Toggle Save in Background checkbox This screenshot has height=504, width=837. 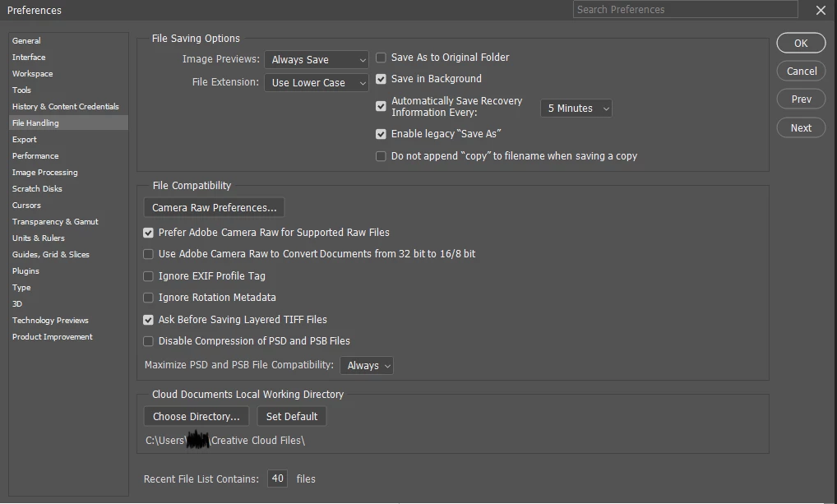pyautogui.click(x=381, y=79)
